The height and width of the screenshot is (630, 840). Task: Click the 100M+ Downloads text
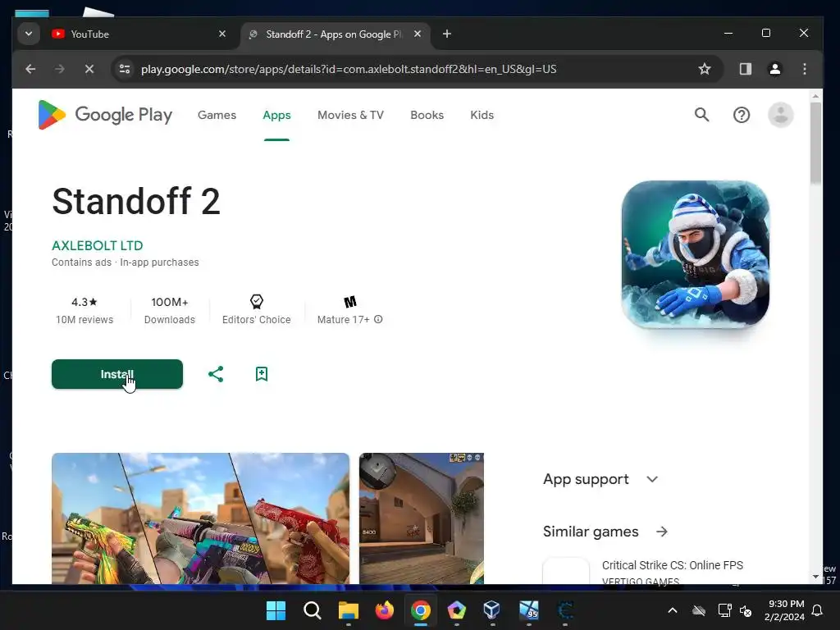(169, 309)
